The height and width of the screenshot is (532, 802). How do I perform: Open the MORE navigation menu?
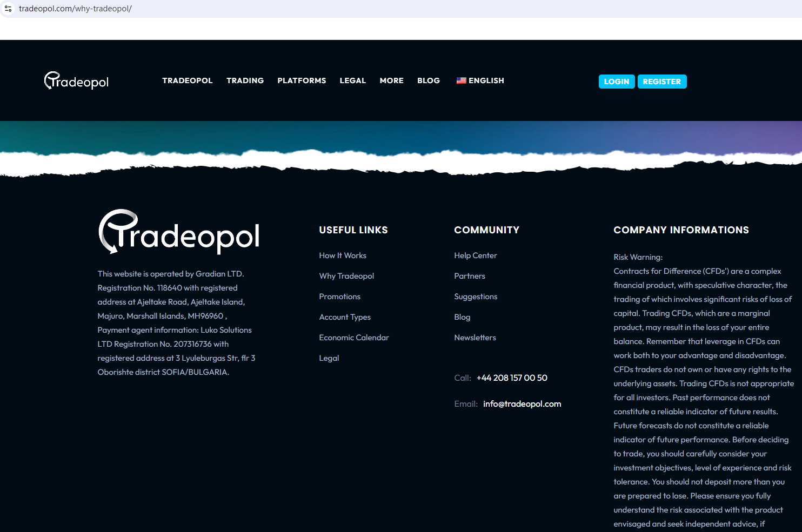pos(392,80)
